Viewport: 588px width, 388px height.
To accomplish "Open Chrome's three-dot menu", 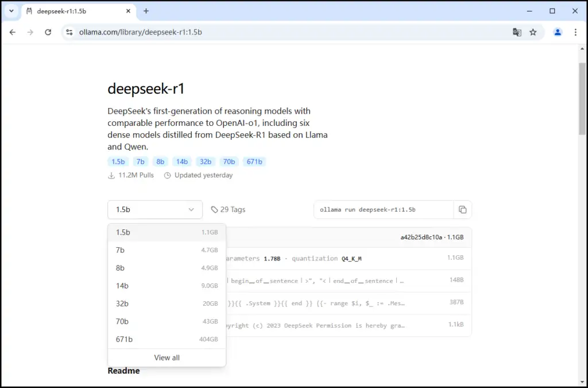I will tap(575, 32).
